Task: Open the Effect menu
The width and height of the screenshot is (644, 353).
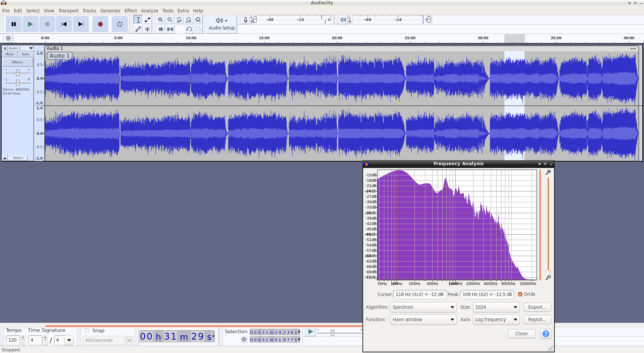Action: (131, 11)
